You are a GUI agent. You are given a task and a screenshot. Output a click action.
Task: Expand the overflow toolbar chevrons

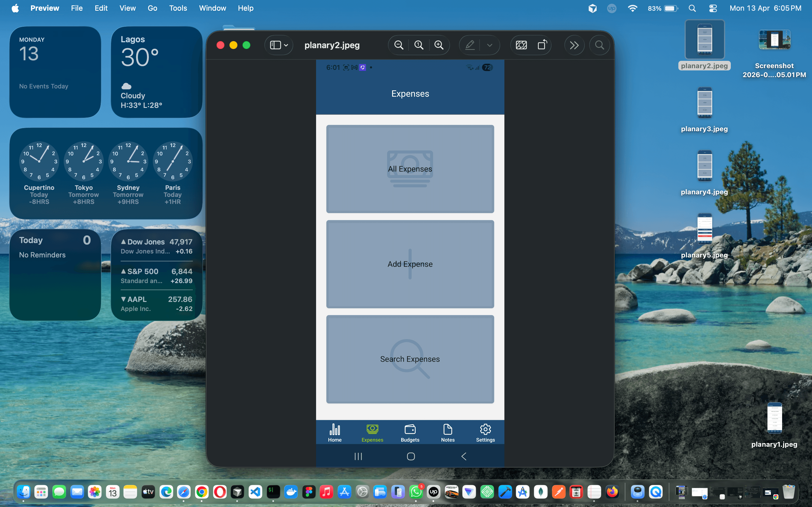coord(574,45)
